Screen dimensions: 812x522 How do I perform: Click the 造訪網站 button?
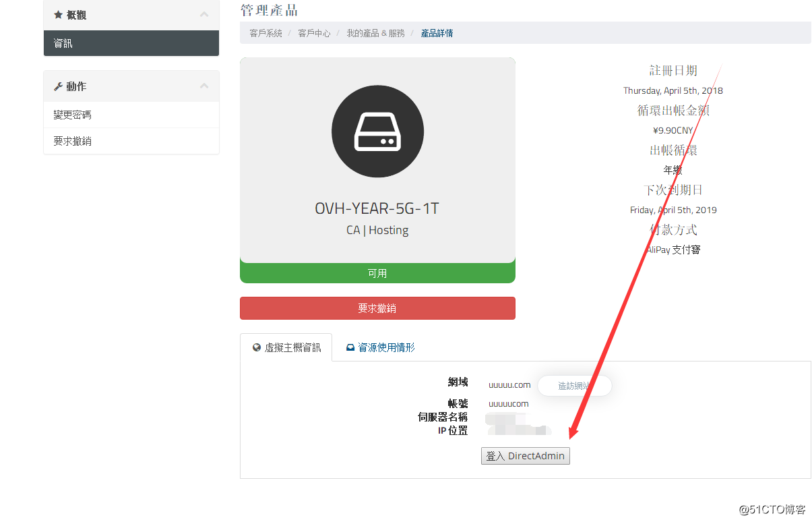click(x=575, y=386)
